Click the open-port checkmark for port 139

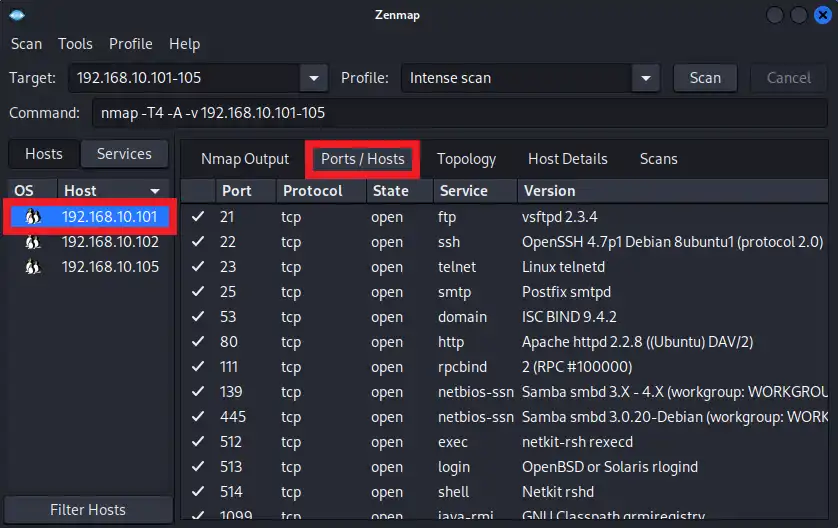coord(198,392)
